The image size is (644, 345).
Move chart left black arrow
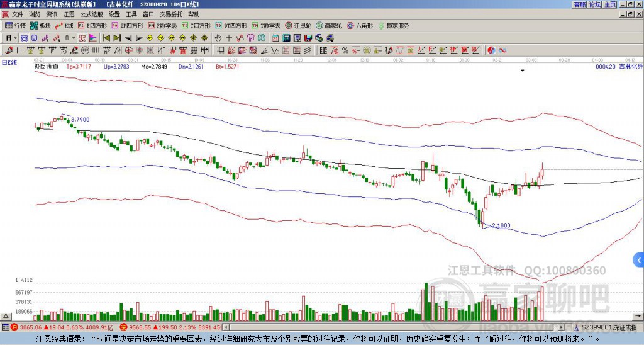click(128, 38)
